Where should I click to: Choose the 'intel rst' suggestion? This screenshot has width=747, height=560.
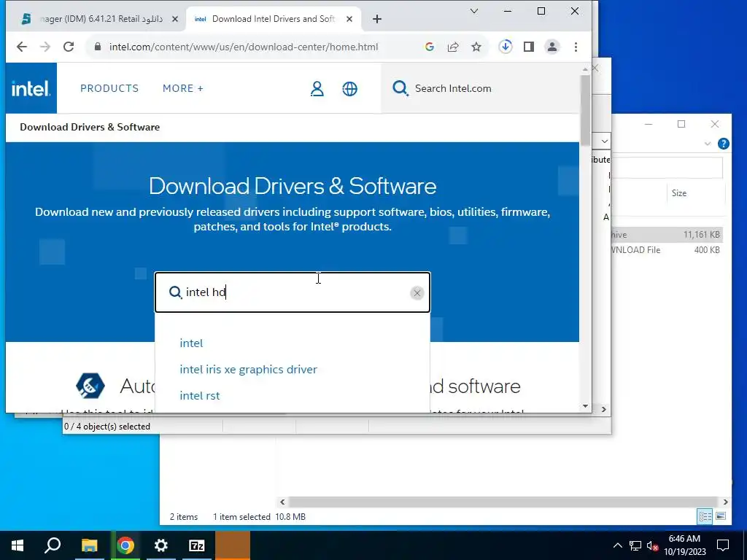(200, 396)
